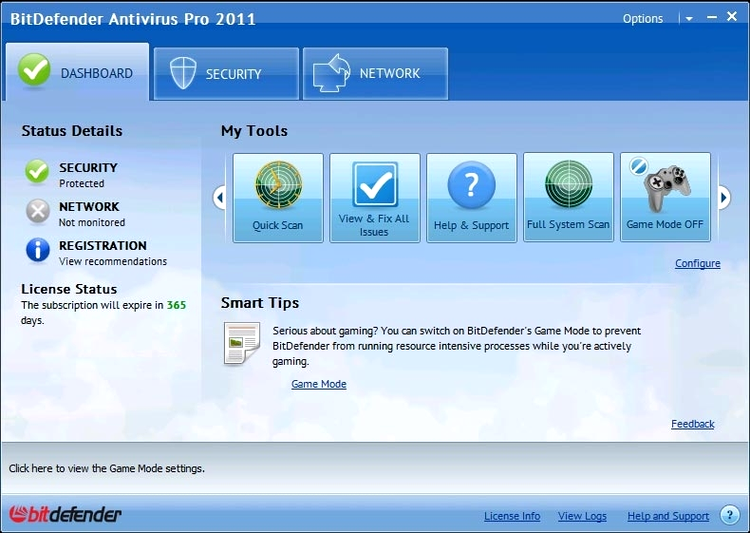This screenshot has width=750, height=533.
Task: Open the Feedback link
Action: [692, 424]
